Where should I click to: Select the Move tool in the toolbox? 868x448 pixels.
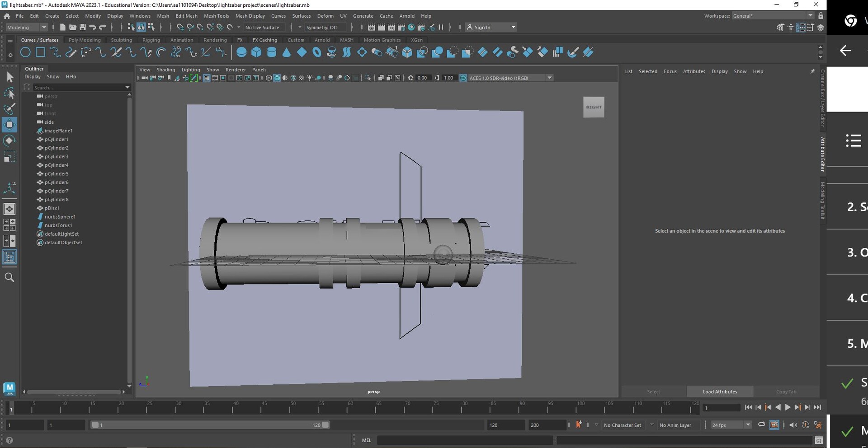pos(9,125)
